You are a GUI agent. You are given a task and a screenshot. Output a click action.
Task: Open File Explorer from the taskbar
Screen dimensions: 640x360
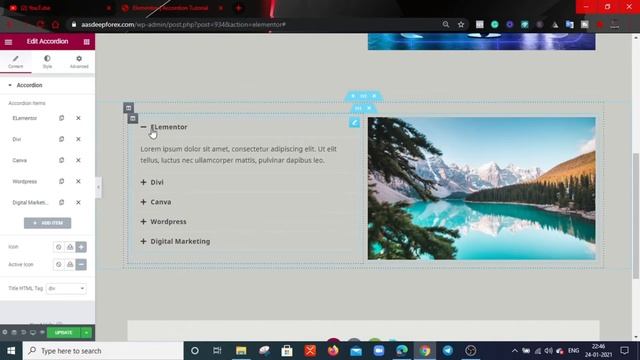point(241,351)
